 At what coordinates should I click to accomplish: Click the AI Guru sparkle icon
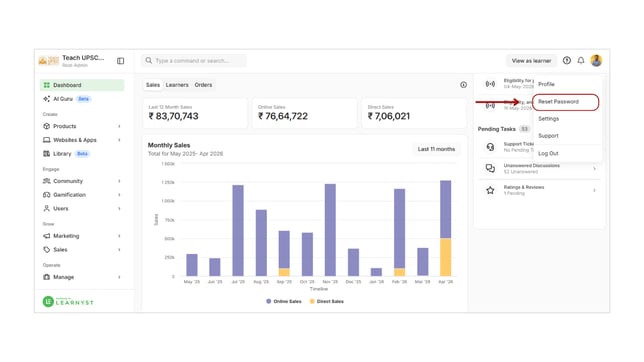click(46, 99)
